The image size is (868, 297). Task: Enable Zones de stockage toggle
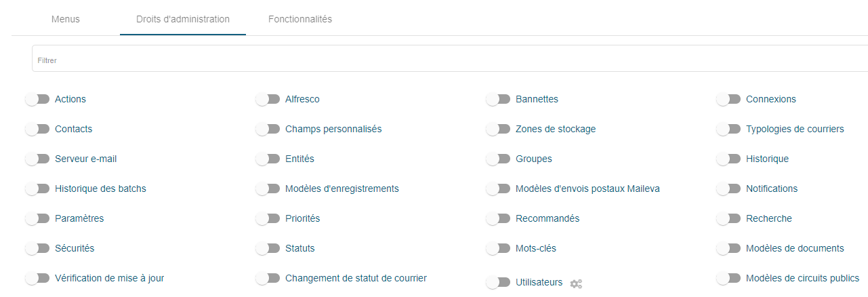click(499, 130)
